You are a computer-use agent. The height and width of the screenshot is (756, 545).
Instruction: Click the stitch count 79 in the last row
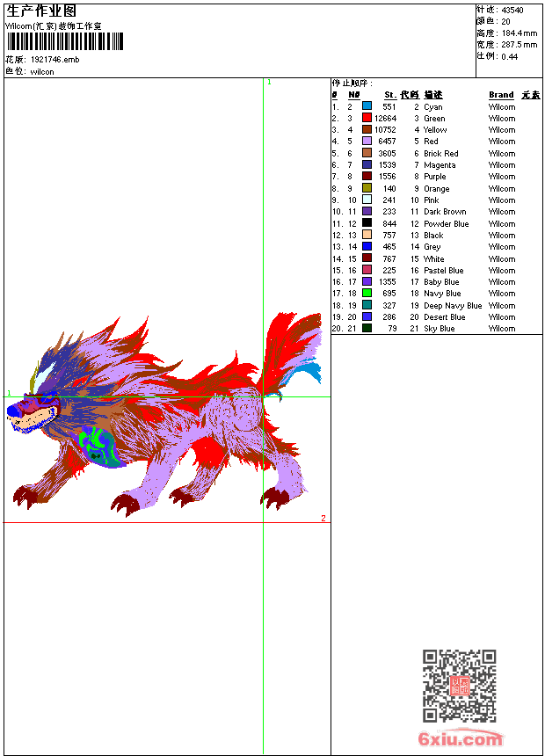pyautogui.click(x=392, y=329)
